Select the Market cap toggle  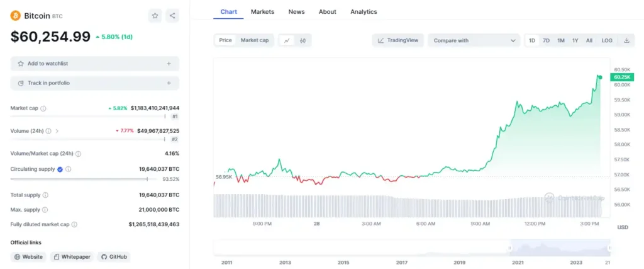pos(255,40)
